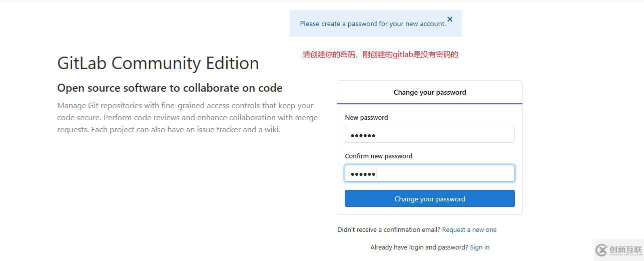This screenshot has height=261, width=644.
Task: Select the Change your password tab header
Action: click(x=429, y=92)
